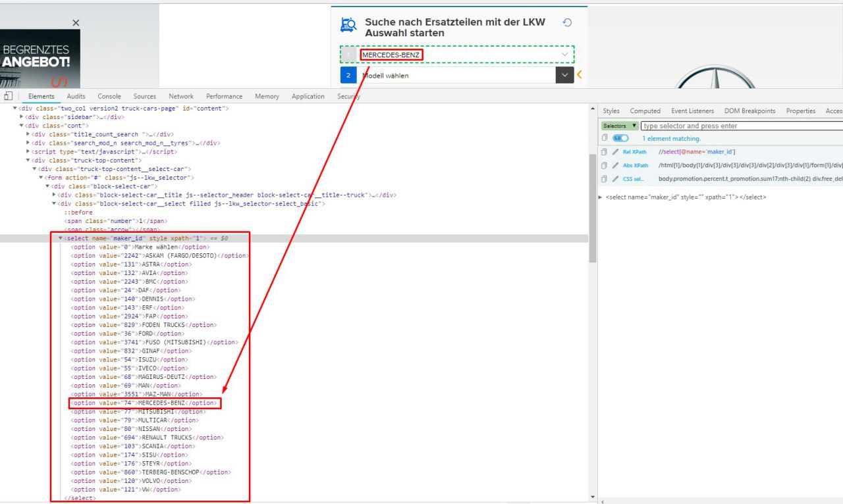
Task: Edit the Rel XPath with pencil icon
Action: tap(615, 152)
